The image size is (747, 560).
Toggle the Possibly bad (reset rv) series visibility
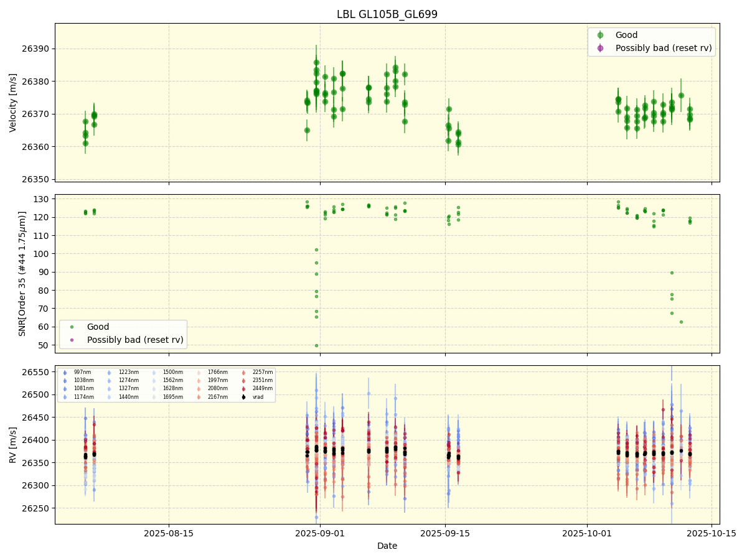coord(600,48)
